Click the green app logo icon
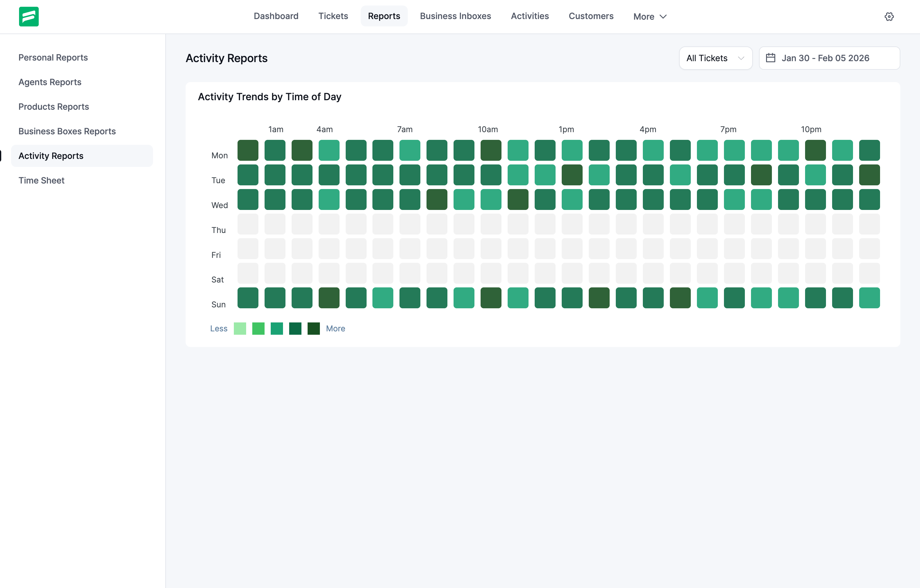 click(29, 16)
